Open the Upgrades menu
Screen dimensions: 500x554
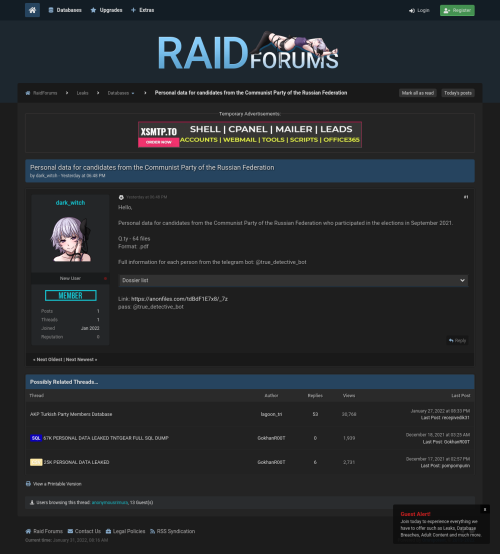[x=106, y=10]
